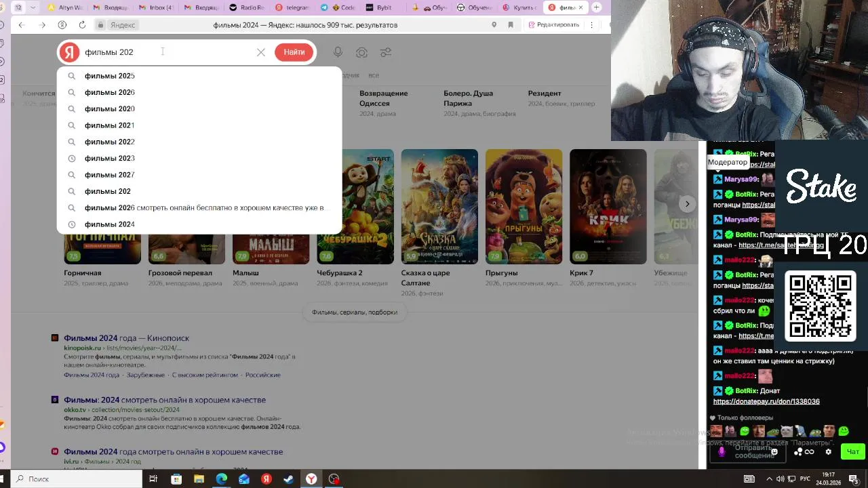Image resolution: width=868 pixels, height=488 pixels.
Task: Switch to the Code tab
Action: 338,7
